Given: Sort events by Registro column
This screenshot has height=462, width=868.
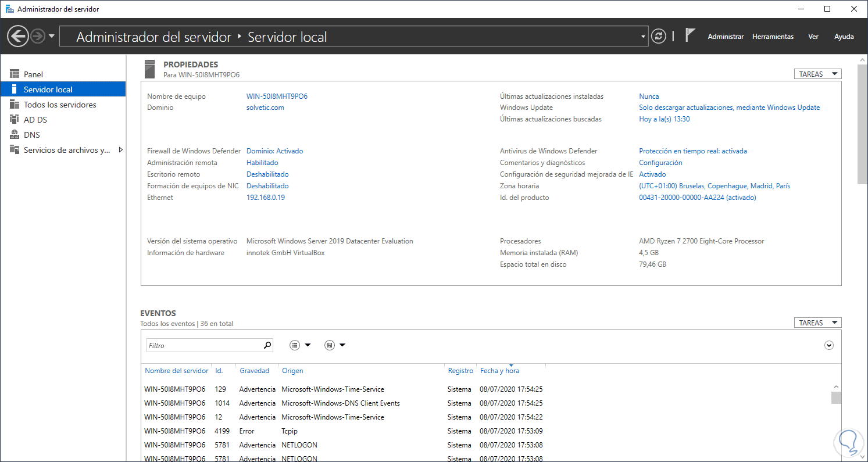Looking at the screenshot, I should pyautogui.click(x=460, y=371).
